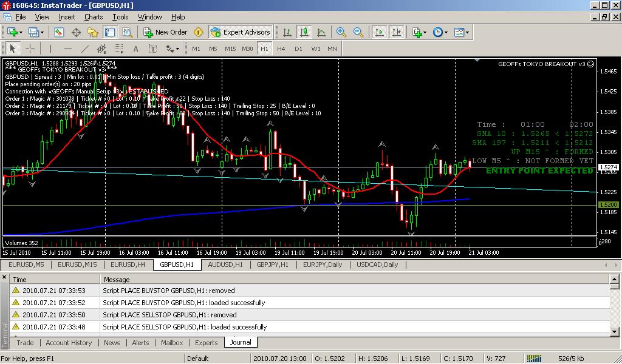This screenshot has height=364, width=622.
Task: Expand the Profiles dropdown arrow
Action: pyautogui.click(x=42, y=33)
